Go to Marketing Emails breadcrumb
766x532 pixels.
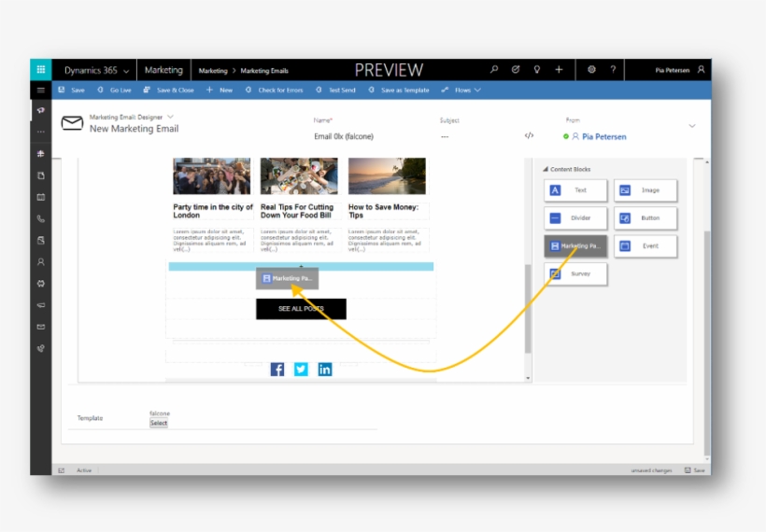264,71
